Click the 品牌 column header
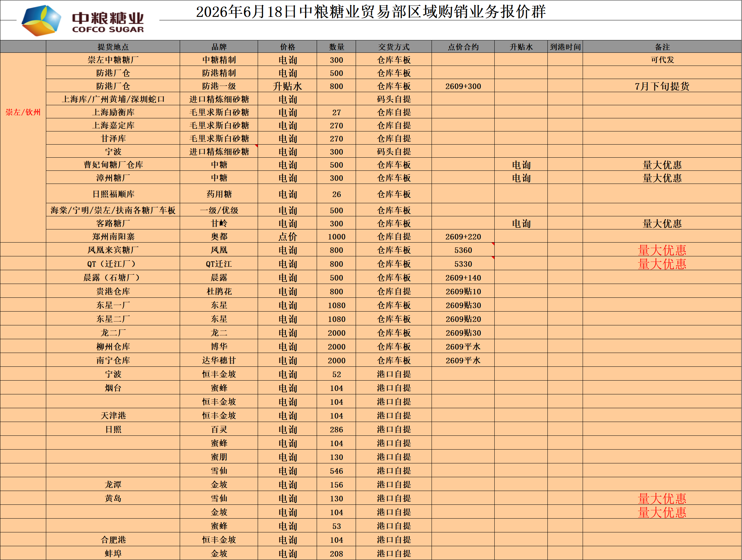Image resolution: width=742 pixels, height=560 pixels. 219,47
